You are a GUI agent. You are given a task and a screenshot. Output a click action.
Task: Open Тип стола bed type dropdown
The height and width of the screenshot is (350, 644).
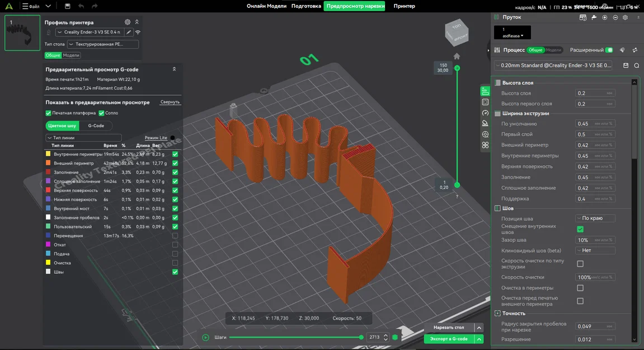point(103,44)
